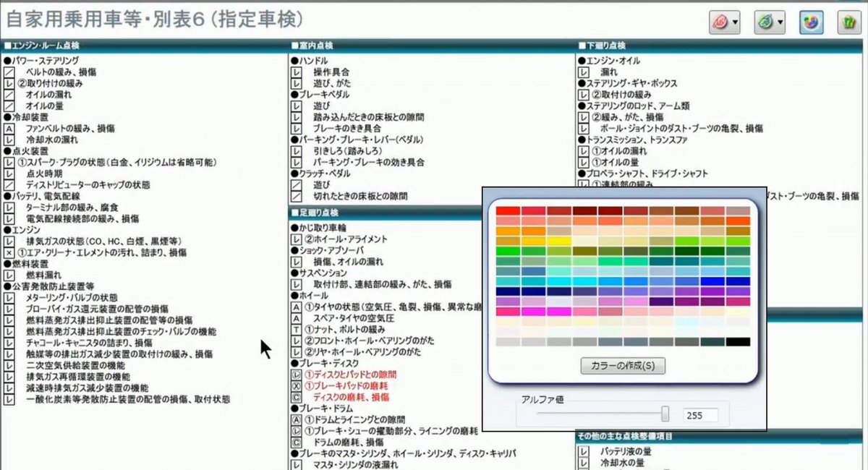Toggle the C box for ドラムの磨耗、損傷
The height and width of the screenshot is (470, 868).
click(296, 442)
